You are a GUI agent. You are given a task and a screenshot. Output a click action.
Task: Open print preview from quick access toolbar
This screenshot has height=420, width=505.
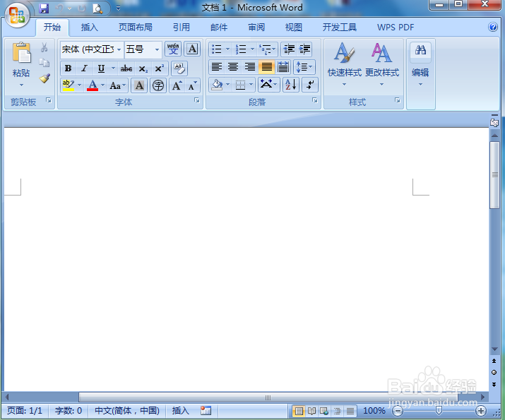(97, 8)
